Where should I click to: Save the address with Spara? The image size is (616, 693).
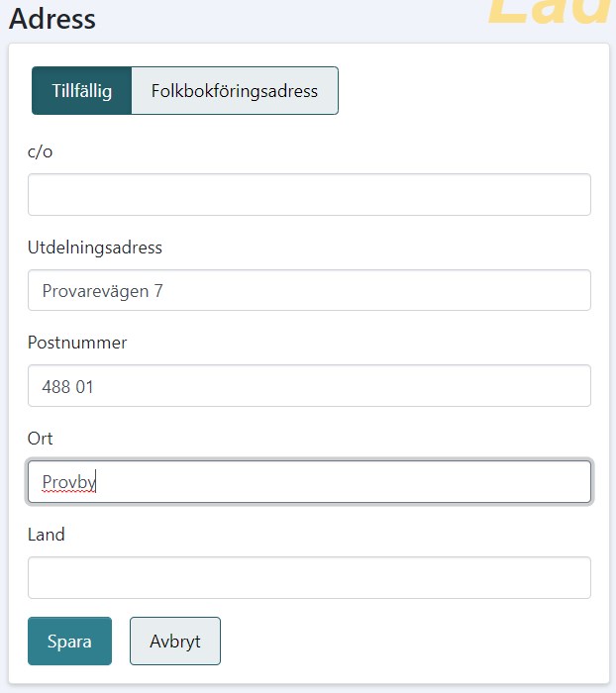(x=69, y=642)
